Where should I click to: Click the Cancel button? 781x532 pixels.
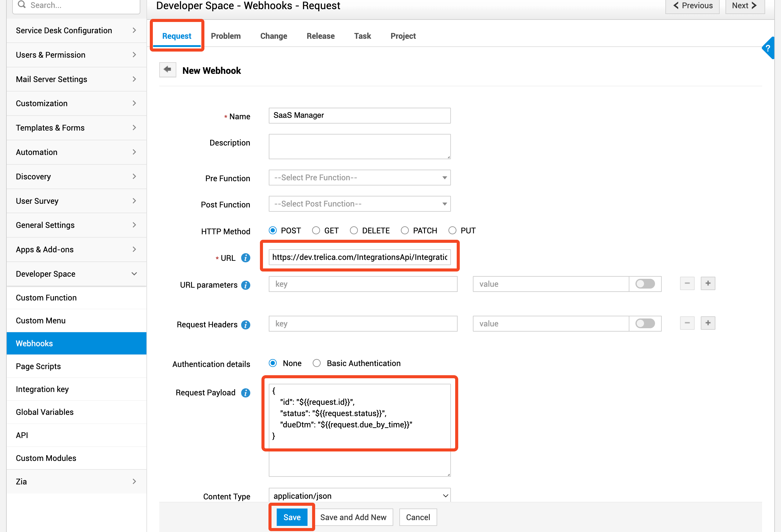click(418, 517)
